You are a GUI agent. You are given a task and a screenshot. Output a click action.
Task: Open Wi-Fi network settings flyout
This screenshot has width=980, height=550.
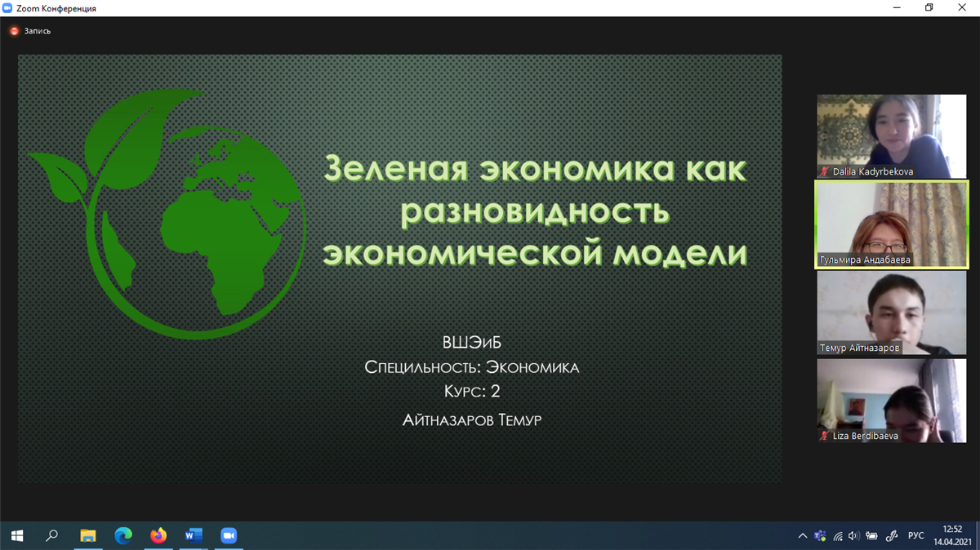838,536
